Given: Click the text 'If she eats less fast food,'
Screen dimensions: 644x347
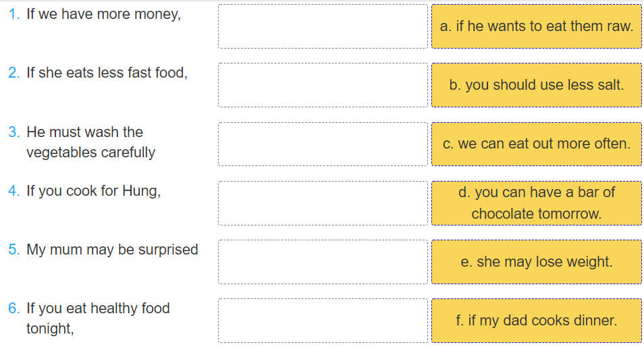Looking at the screenshot, I should 107,73.
